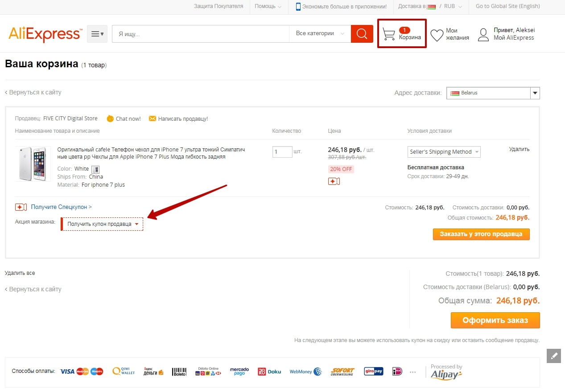This screenshot has width=565, height=392.
Task: Click the coupon icon beside Получите Спецкупон
Action: tap(21, 207)
